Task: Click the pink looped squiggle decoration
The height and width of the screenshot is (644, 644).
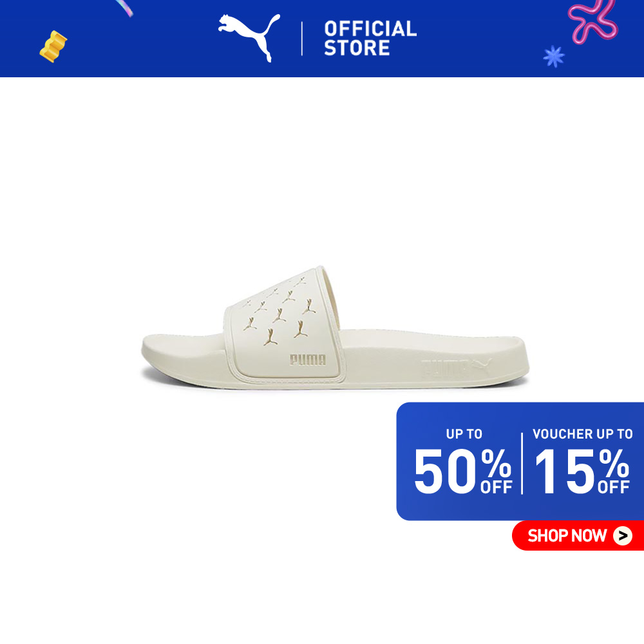Action: pyautogui.click(x=592, y=21)
